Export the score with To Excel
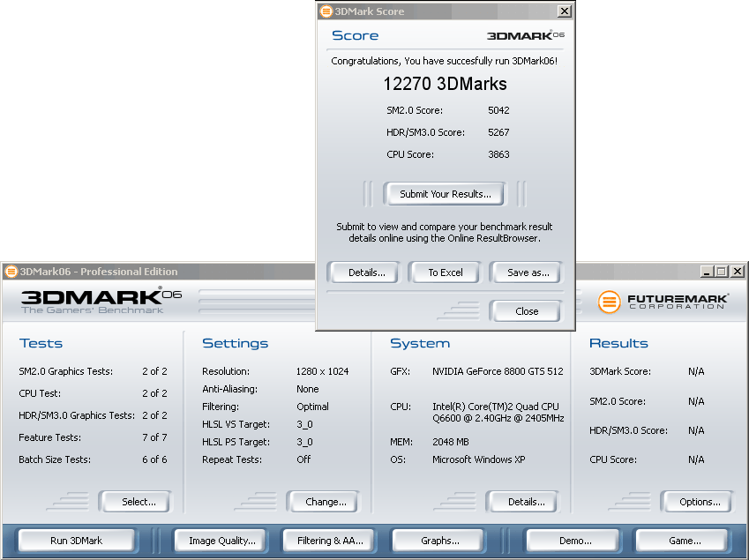 [x=446, y=273]
